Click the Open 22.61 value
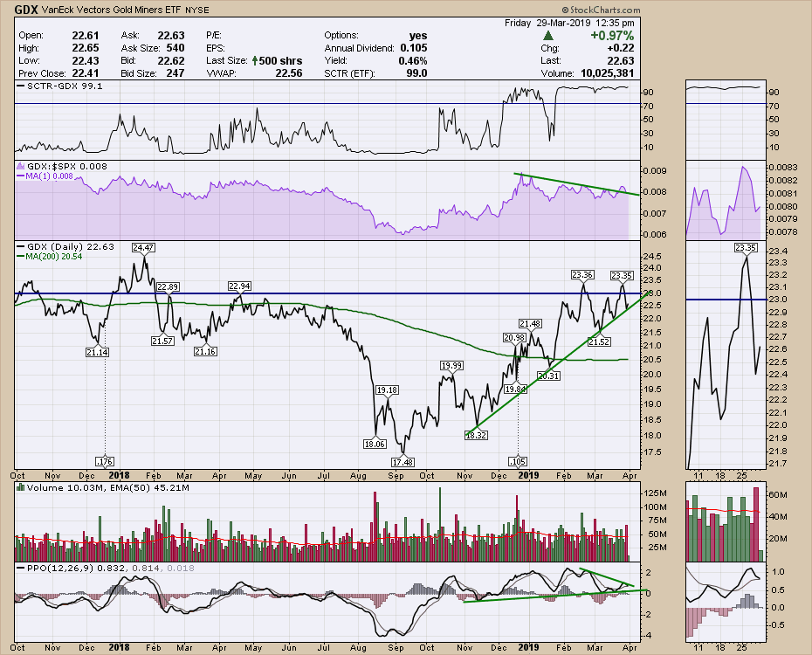812x655 pixels. coord(86,35)
